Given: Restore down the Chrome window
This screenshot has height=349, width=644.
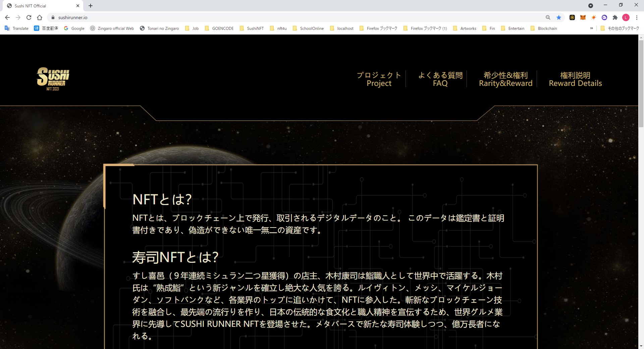Looking at the screenshot, I should coord(621,5).
